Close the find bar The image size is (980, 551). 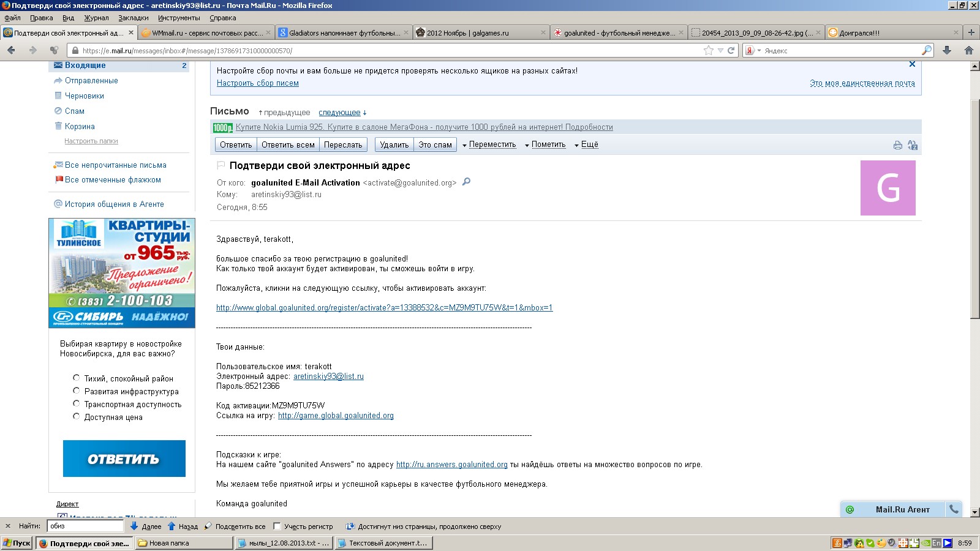(8, 526)
